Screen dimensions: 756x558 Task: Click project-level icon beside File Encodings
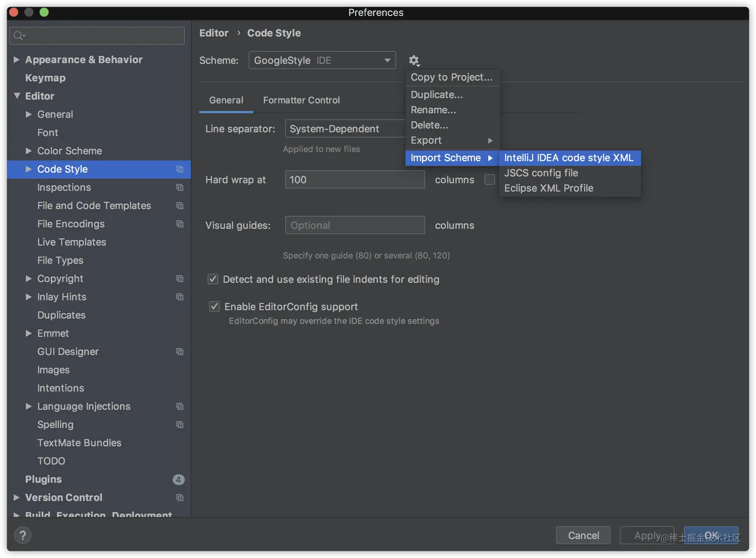180,224
